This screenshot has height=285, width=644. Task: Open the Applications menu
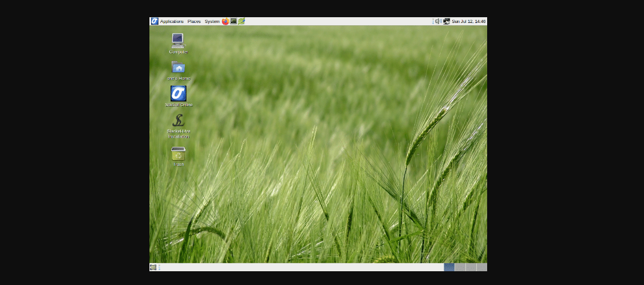(x=172, y=21)
